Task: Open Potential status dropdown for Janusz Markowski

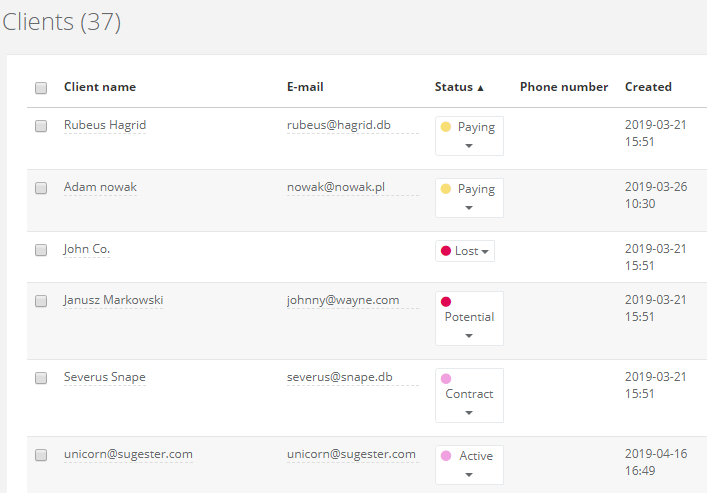Action: pos(469,318)
